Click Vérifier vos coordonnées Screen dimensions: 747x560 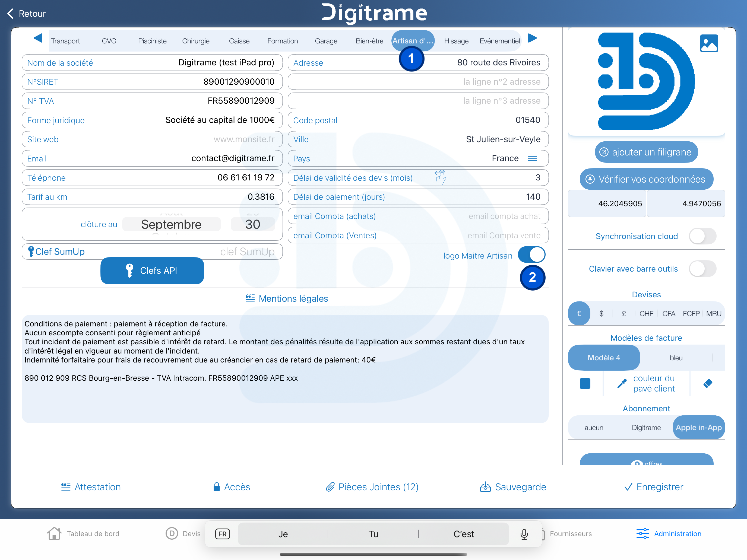[x=646, y=179]
